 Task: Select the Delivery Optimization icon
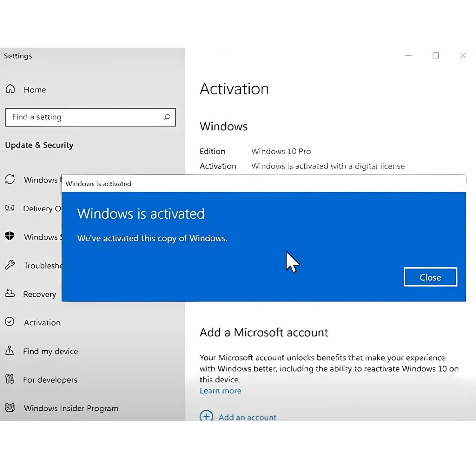pyautogui.click(x=10, y=208)
